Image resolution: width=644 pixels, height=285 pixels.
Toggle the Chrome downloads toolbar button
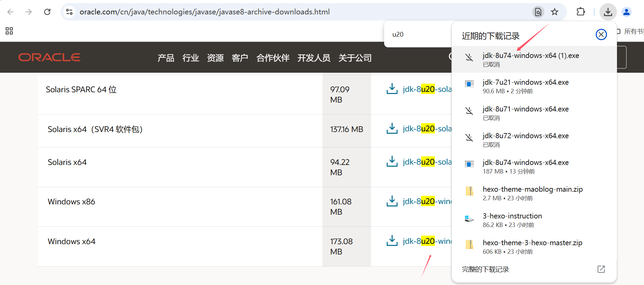608,12
